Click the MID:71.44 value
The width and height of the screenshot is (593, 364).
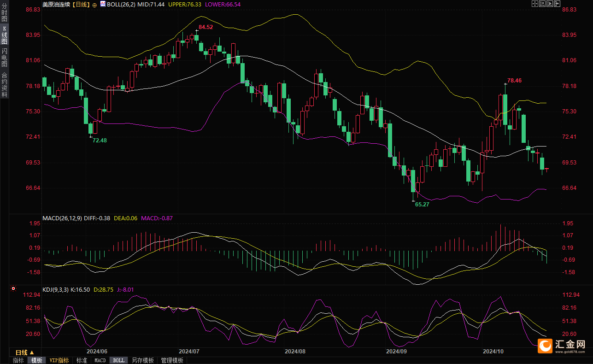[151, 5]
